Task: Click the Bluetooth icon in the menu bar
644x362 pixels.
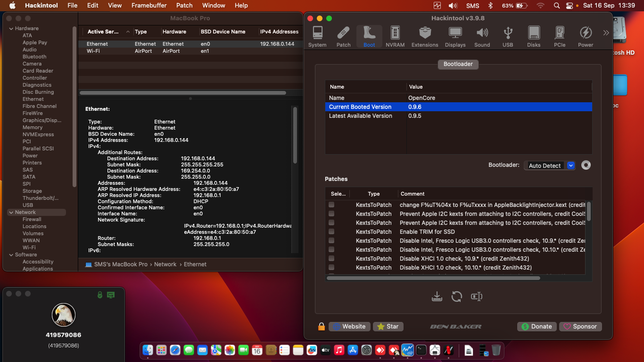Action: [490, 6]
